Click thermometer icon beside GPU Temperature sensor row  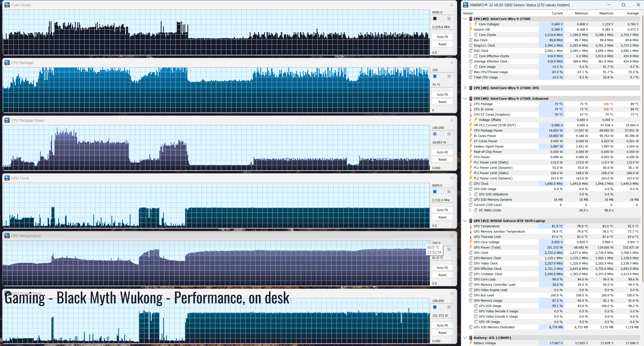(x=471, y=226)
